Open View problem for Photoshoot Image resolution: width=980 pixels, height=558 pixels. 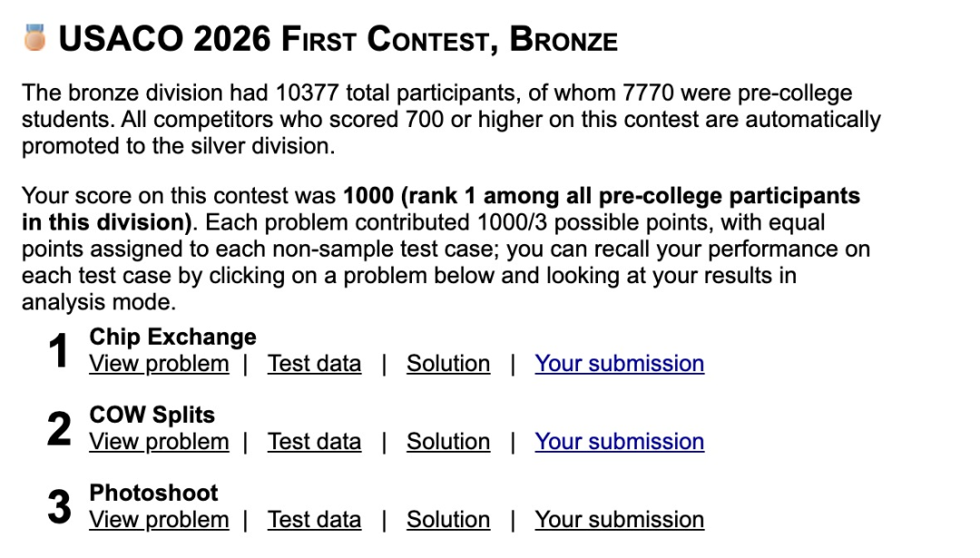[x=159, y=520]
